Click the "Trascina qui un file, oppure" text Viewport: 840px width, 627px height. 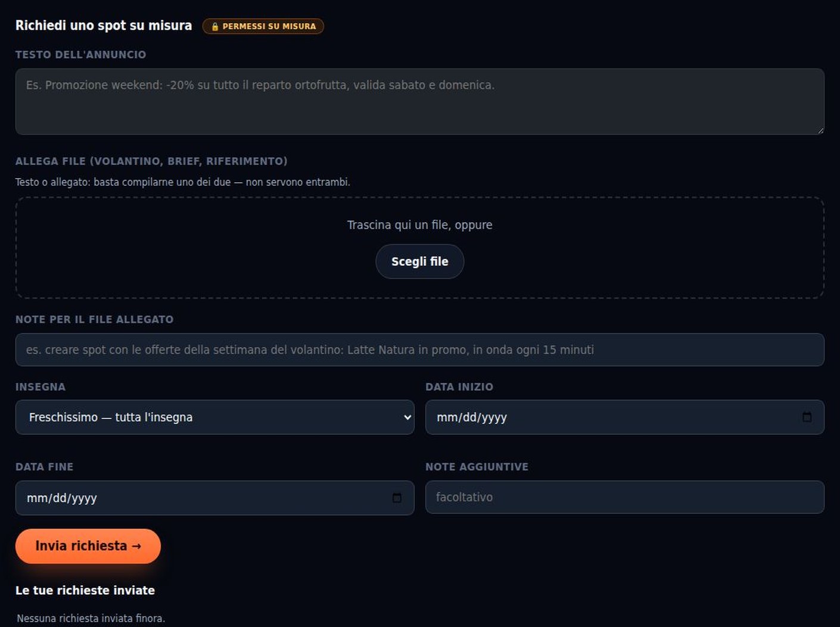click(419, 225)
